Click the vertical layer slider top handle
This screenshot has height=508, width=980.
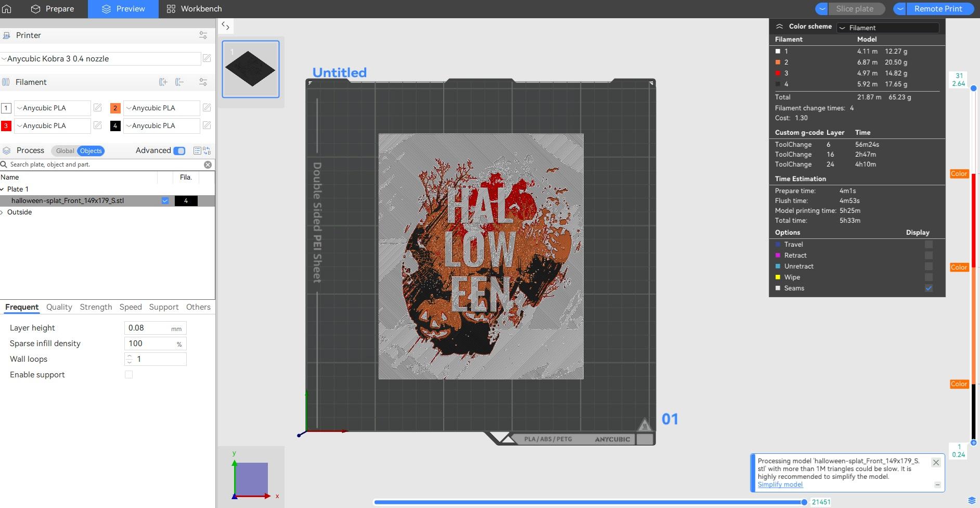point(973,88)
